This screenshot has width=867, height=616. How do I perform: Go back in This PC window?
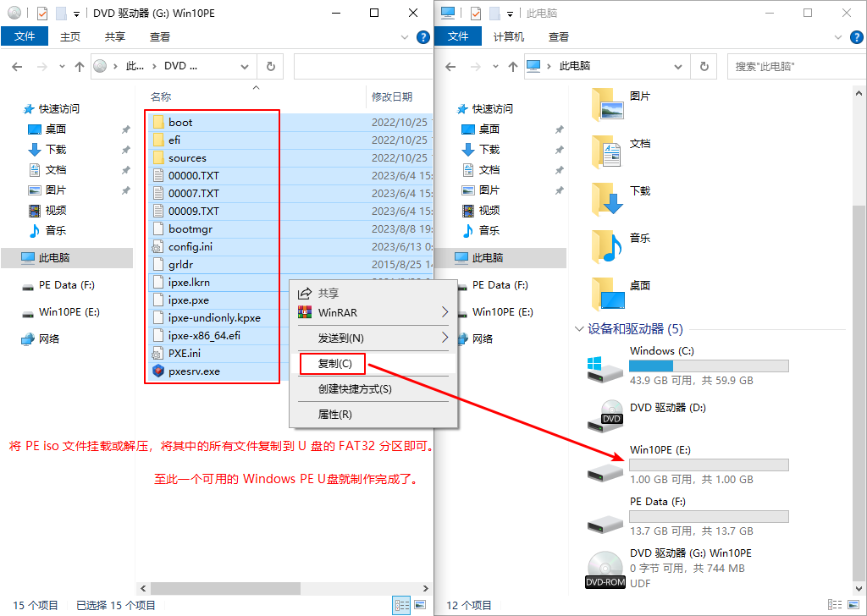point(450,67)
